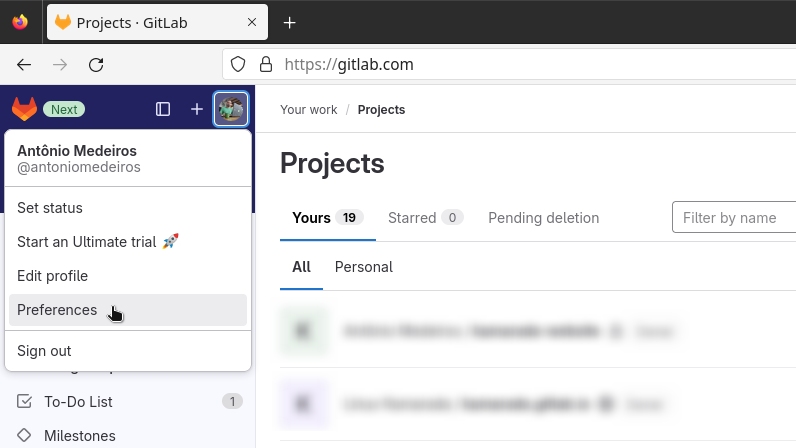This screenshot has height=448, width=796.
Task: Open a new browser tab
Action: click(289, 23)
